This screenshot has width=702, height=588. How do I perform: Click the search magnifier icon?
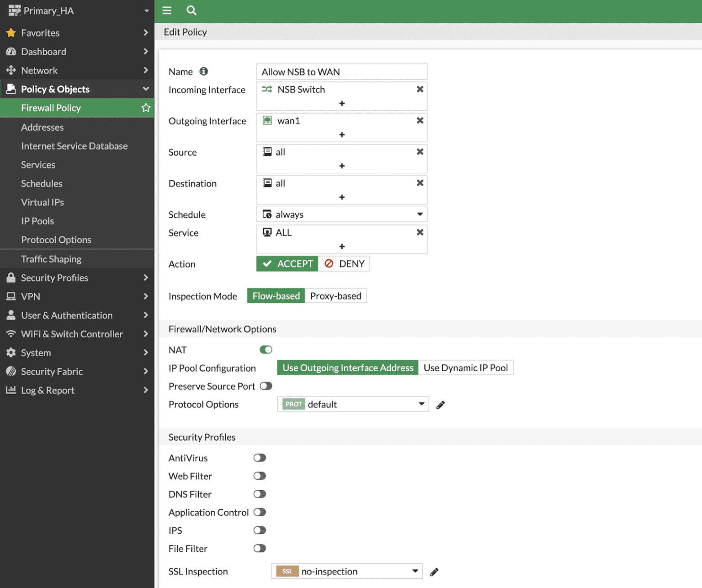pyautogui.click(x=191, y=11)
